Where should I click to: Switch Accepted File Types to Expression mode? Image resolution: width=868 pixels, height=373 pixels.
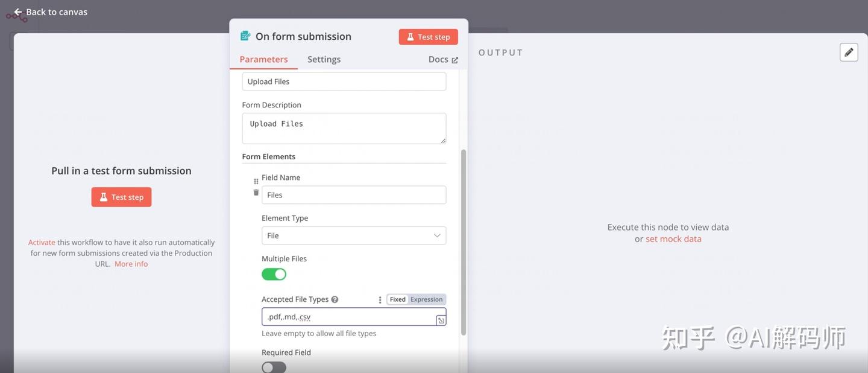[427, 299]
